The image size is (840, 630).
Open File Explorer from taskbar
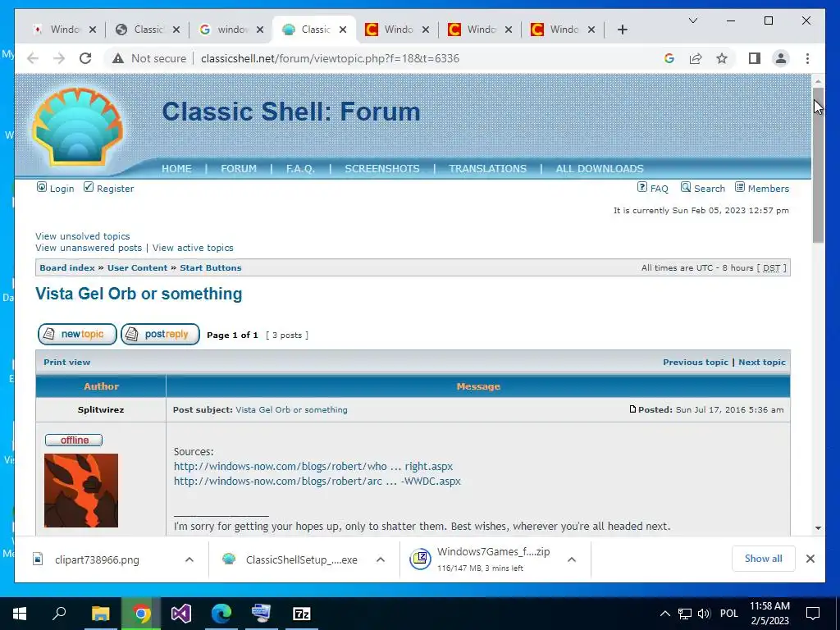click(x=100, y=614)
